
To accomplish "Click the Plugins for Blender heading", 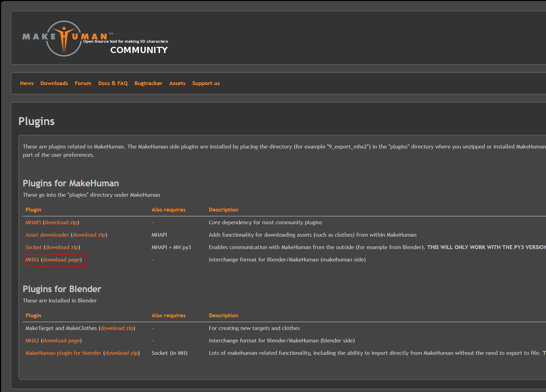I will click(x=62, y=289).
